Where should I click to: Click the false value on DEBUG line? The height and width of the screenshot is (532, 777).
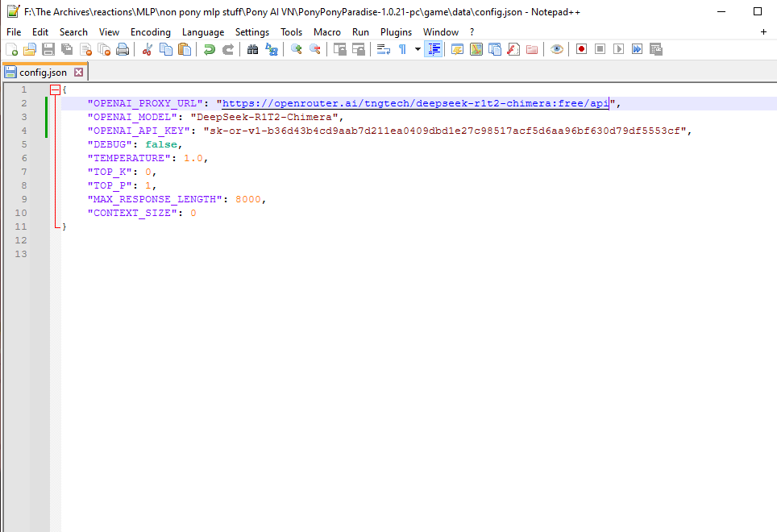(161, 144)
